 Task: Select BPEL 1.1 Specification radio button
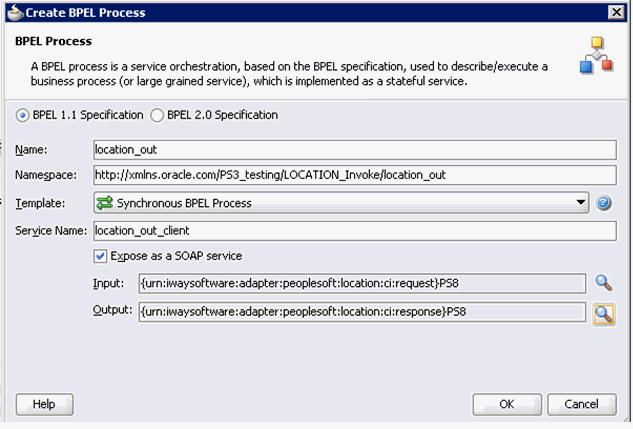click(x=22, y=115)
